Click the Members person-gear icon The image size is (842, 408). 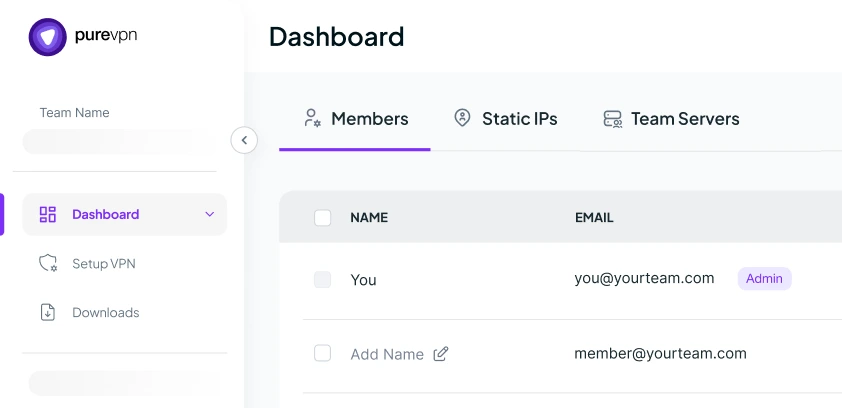tap(312, 118)
